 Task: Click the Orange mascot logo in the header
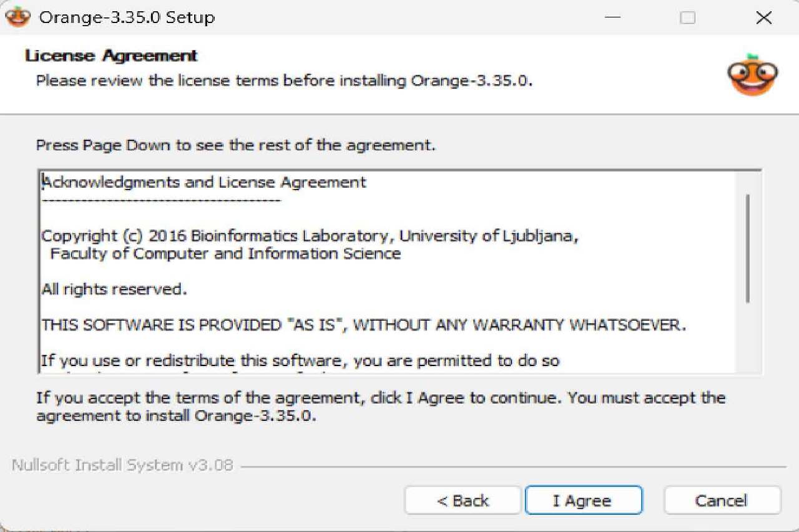[752, 75]
